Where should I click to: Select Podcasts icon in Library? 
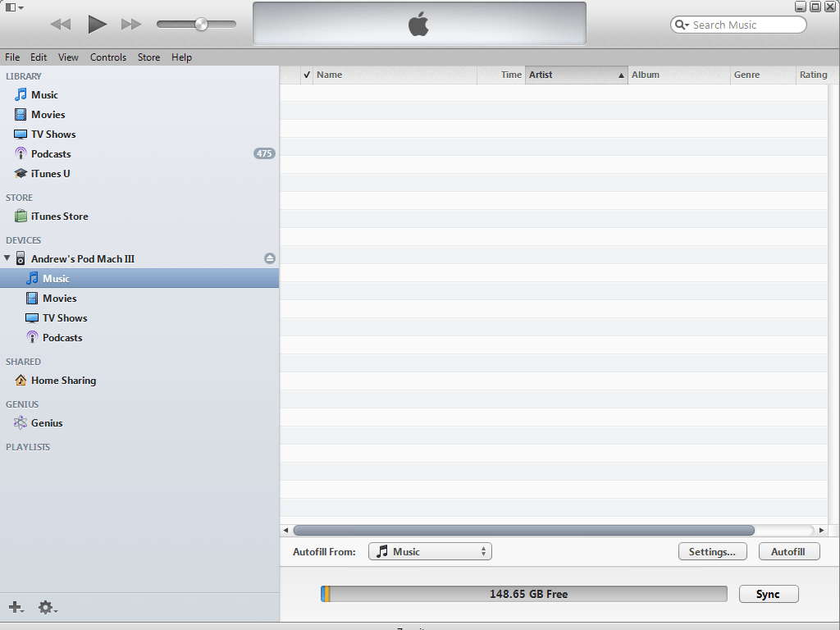[x=21, y=153]
